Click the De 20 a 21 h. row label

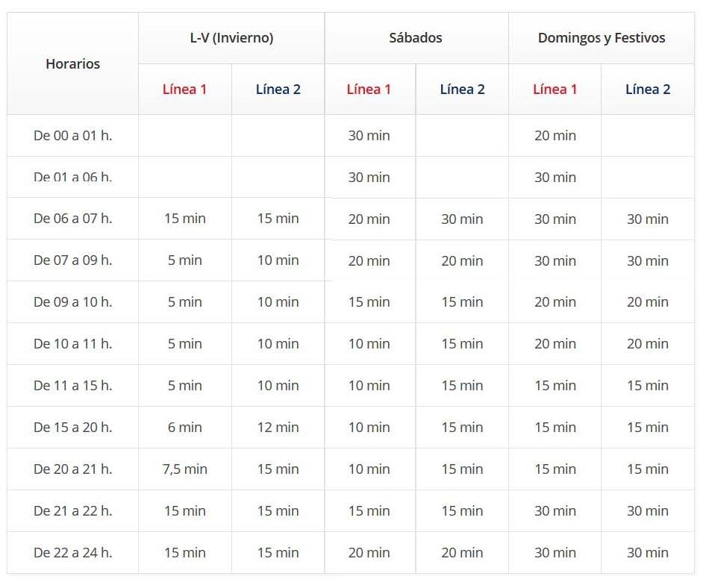click(72, 469)
